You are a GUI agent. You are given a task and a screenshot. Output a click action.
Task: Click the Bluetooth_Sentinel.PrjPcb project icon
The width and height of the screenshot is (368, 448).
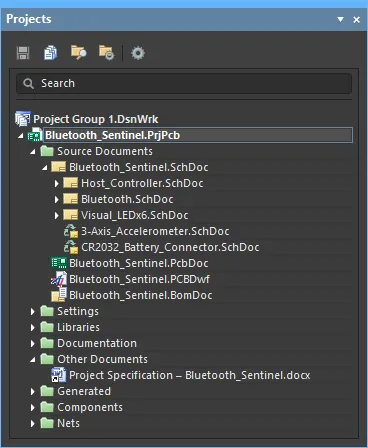coord(35,135)
